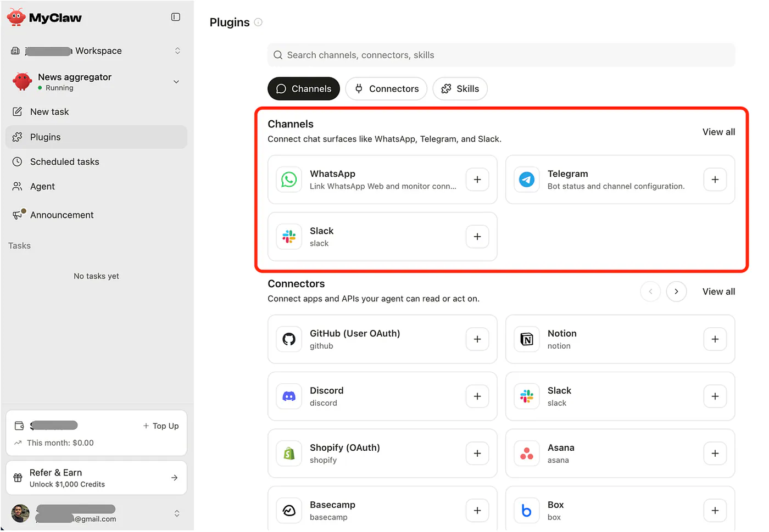Click the 'This month: $0.00' usage text
This screenshot has width=769, height=532.
(60, 443)
